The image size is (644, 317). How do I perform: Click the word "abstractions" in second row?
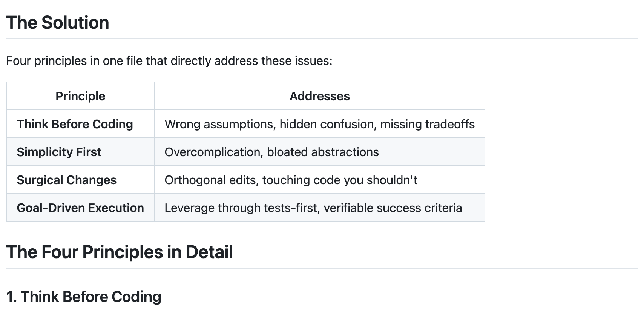pyautogui.click(x=345, y=152)
